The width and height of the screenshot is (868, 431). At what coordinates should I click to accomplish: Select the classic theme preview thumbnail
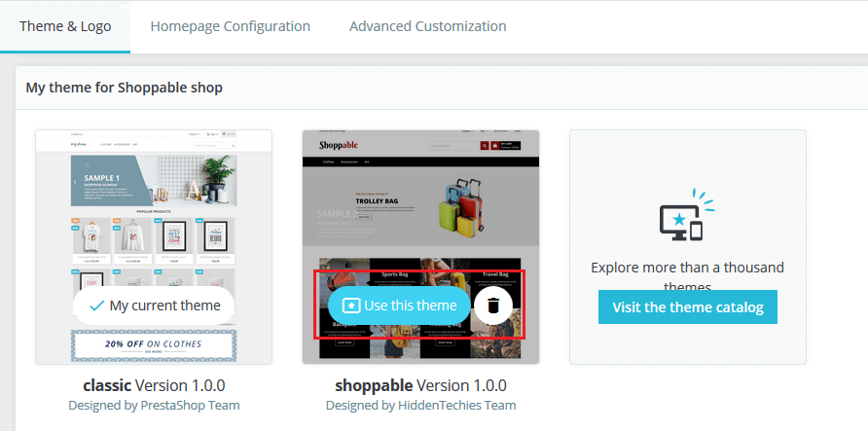coord(154,247)
